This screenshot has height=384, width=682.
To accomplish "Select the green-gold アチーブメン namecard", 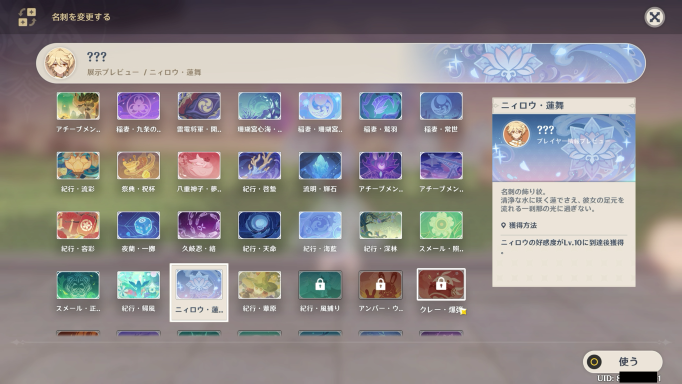I will click(x=78, y=106).
